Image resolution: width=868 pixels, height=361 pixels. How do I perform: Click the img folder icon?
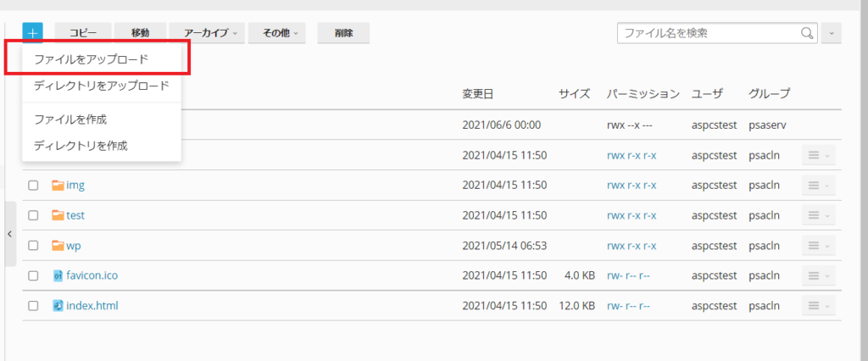click(x=58, y=186)
